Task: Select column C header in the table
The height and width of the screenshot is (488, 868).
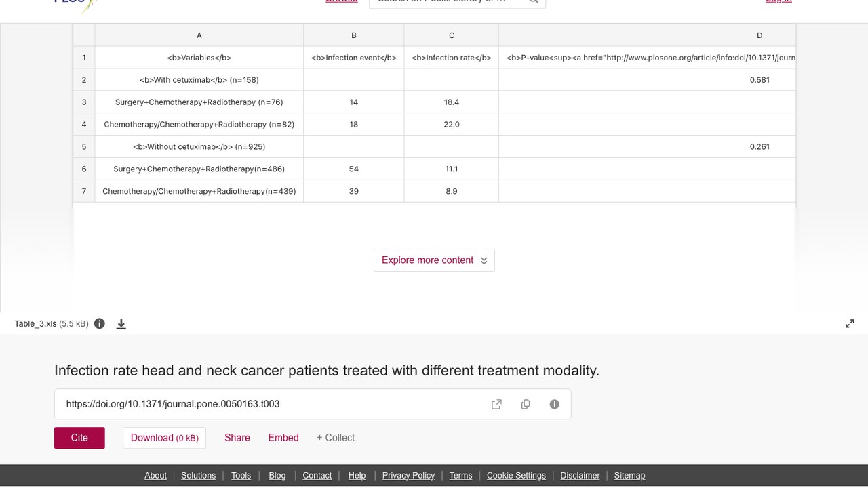Action: coord(452,35)
